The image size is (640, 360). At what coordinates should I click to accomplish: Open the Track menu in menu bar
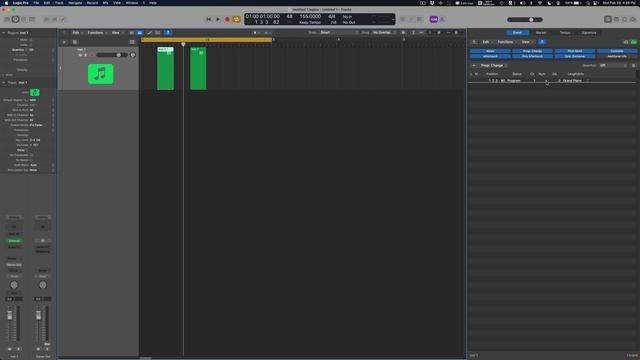click(59, 3)
